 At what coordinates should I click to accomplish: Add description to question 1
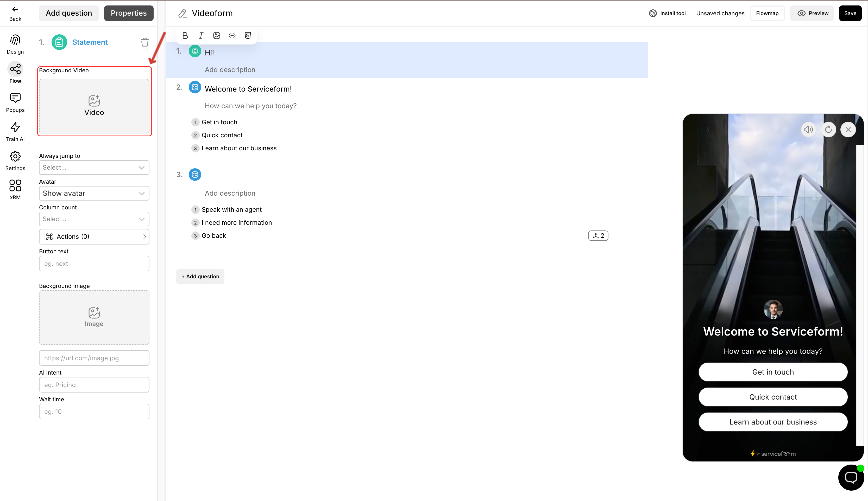[x=230, y=70]
